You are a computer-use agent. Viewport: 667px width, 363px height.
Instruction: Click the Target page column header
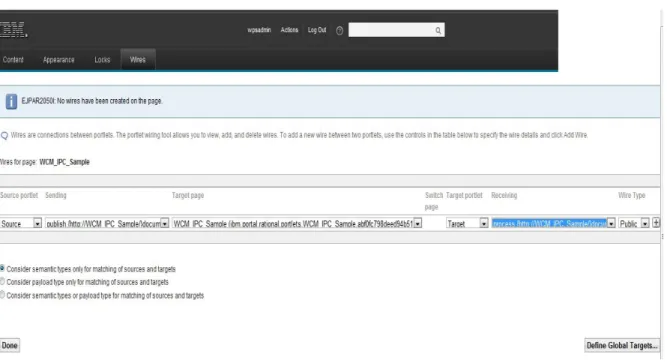point(188,195)
